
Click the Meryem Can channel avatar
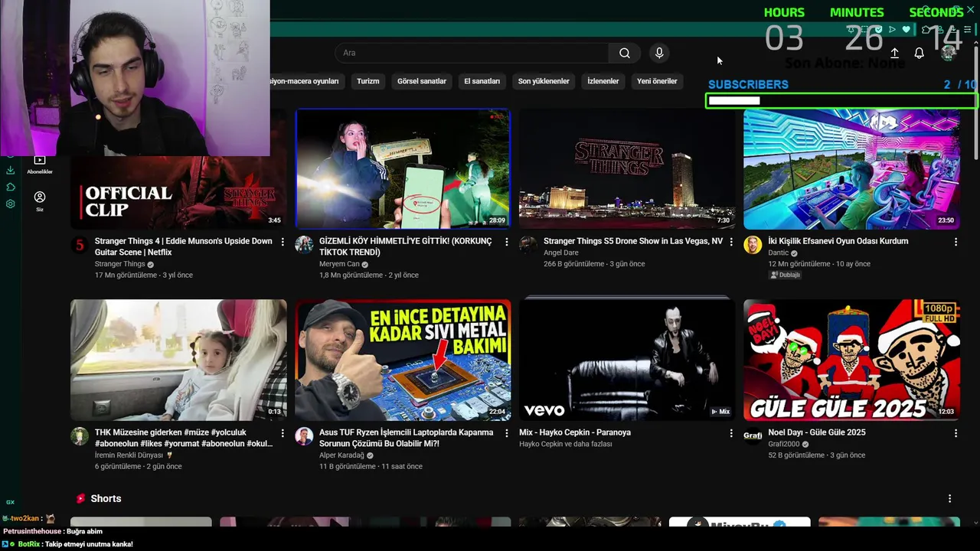click(304, 245)
